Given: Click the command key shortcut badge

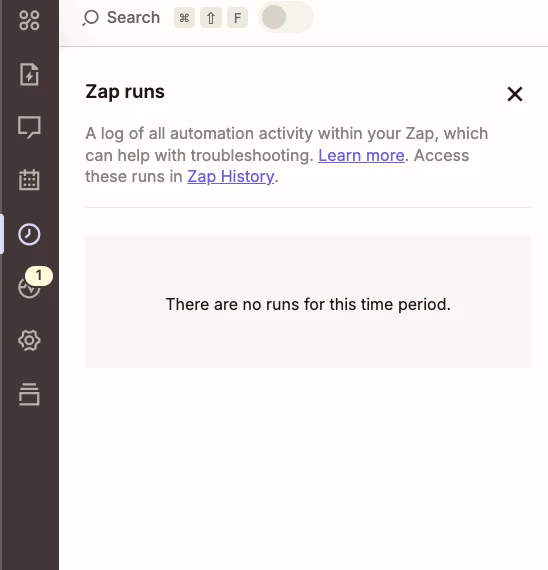Looking at the screenshot, I should coord(184,17).
